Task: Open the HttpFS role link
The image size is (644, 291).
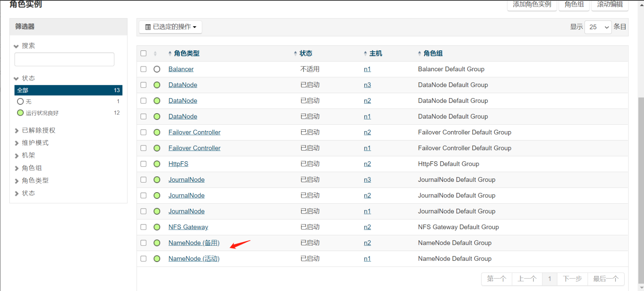Action: click(x=178, y=164)
